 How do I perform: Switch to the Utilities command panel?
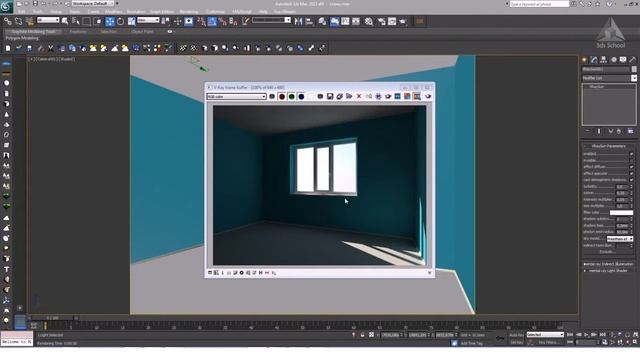tap(633, 60)
